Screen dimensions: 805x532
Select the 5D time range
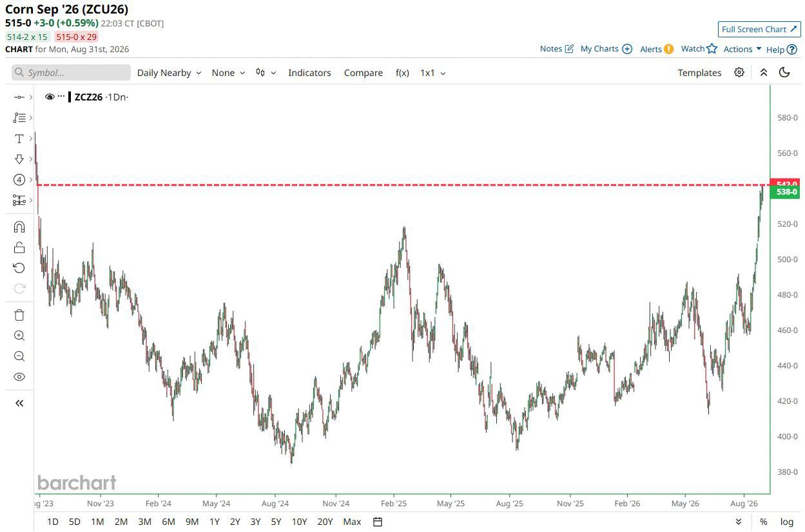tap(75, 522)
